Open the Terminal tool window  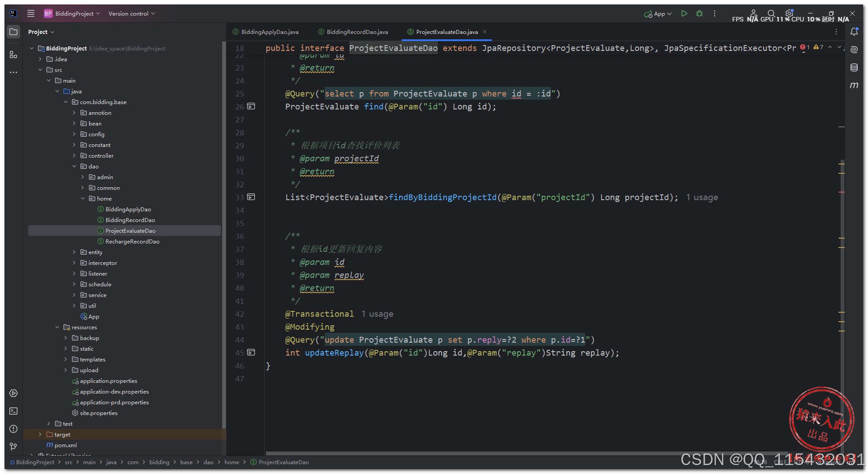13,411
